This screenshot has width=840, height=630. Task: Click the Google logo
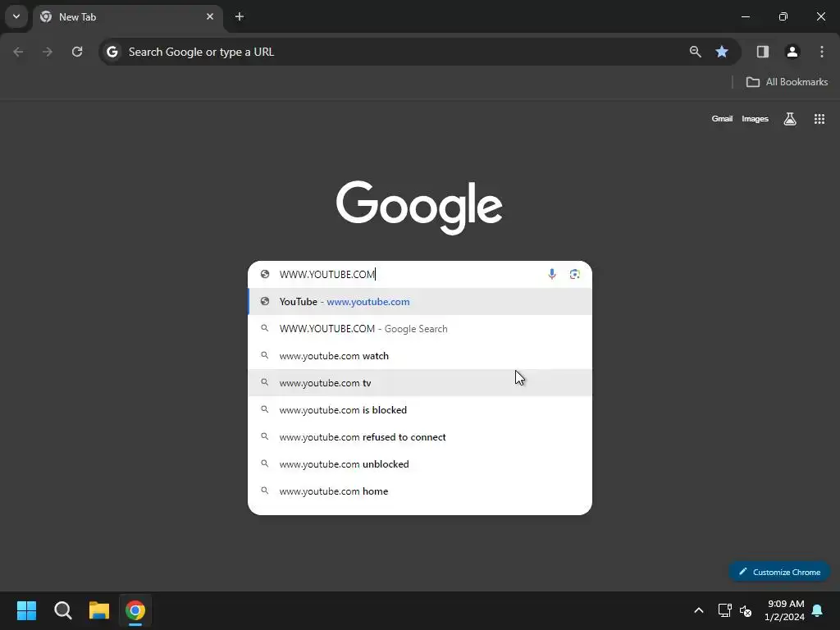coord(419,208)
